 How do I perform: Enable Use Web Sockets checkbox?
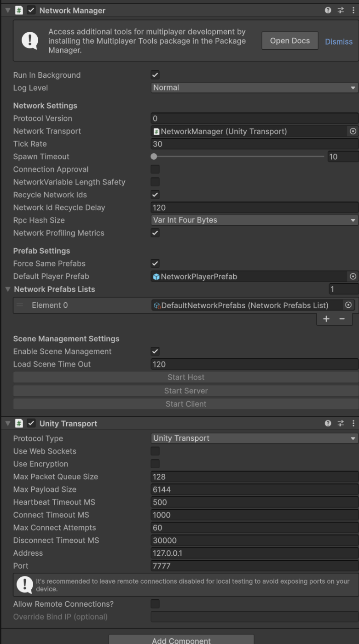[156, 451]
